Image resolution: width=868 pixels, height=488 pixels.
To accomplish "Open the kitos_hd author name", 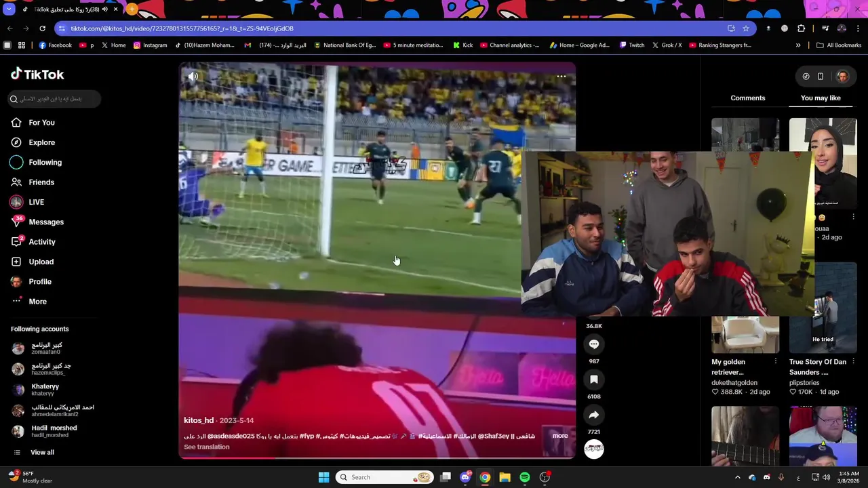I will pos(199,420).
